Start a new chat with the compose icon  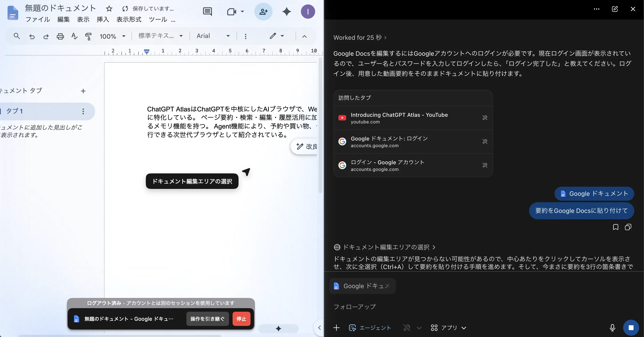615,9
